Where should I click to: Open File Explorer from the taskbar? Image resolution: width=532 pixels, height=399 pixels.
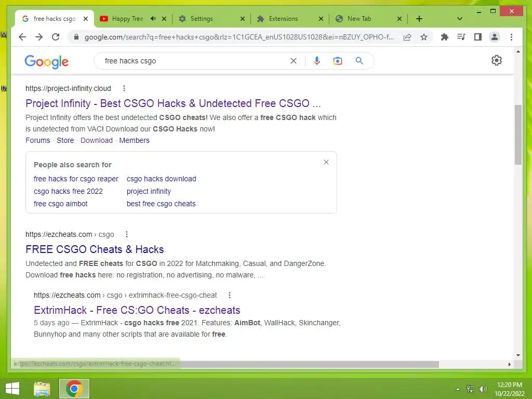click(42, 389)
